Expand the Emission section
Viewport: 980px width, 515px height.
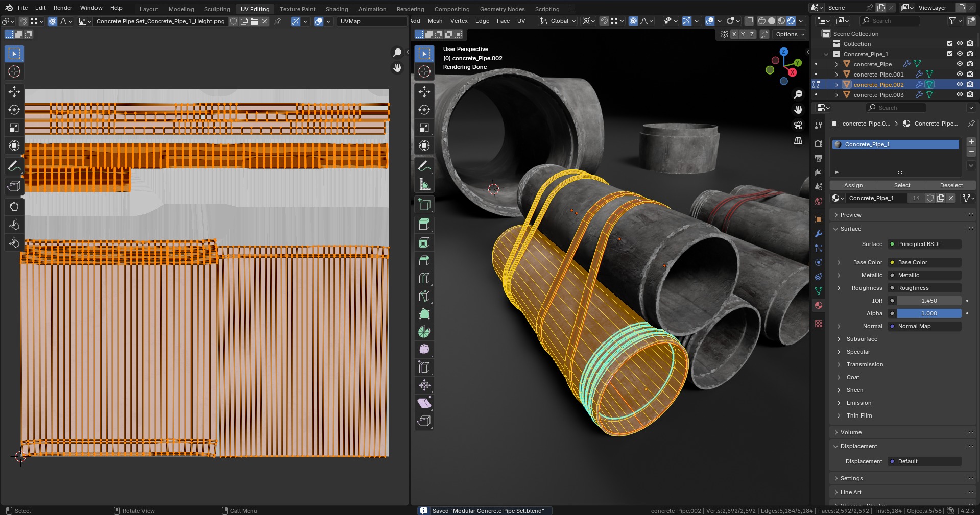(859, 403)
